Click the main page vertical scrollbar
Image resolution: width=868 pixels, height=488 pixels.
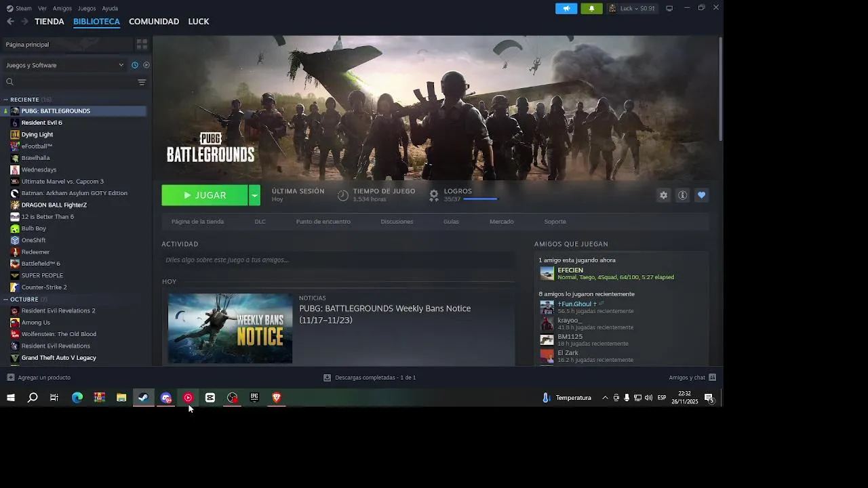(x=720, y=88)
